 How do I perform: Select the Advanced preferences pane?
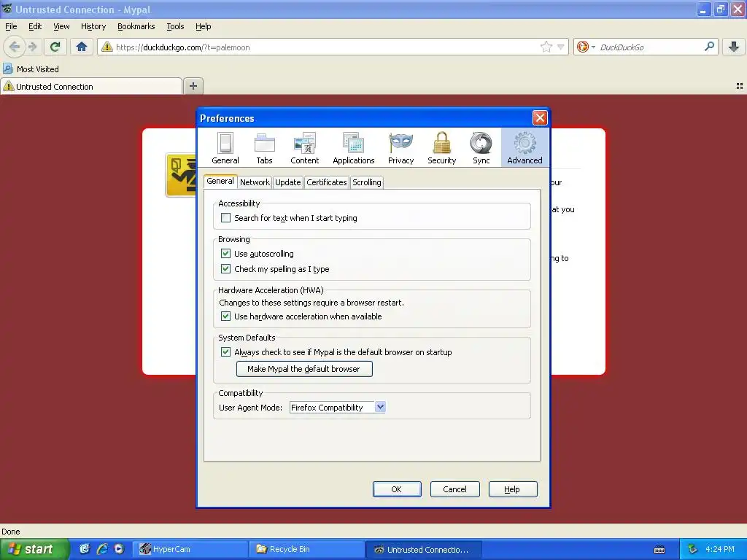click(525, 148)
